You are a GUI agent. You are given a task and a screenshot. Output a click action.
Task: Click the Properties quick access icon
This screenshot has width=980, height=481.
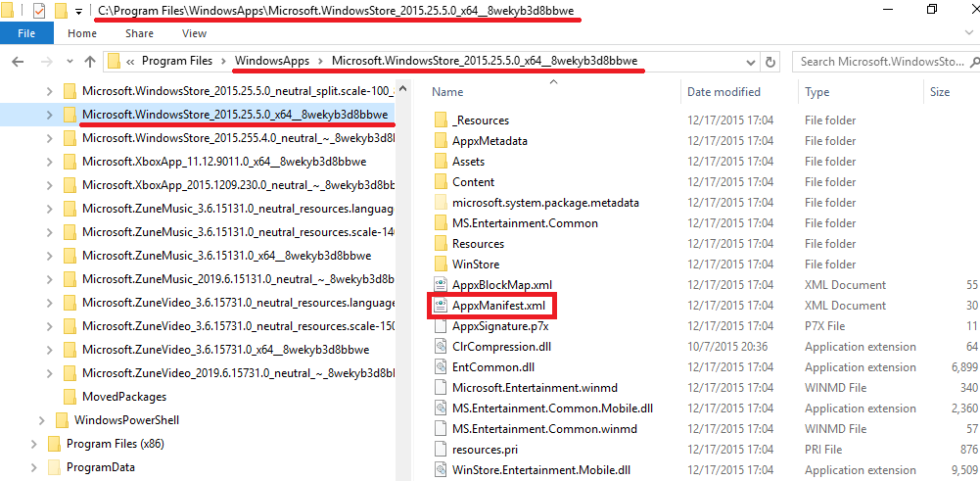pos(38,11)
